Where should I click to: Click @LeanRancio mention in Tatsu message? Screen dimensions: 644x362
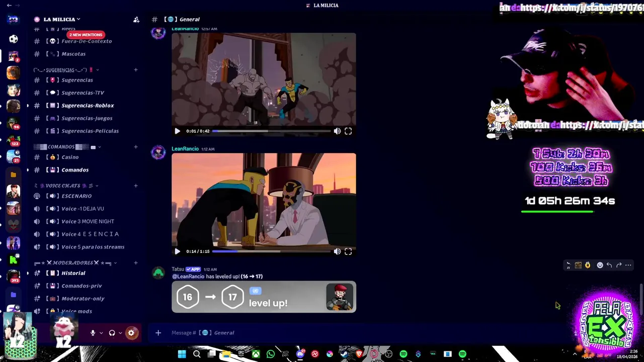click(x=188, y=277)
